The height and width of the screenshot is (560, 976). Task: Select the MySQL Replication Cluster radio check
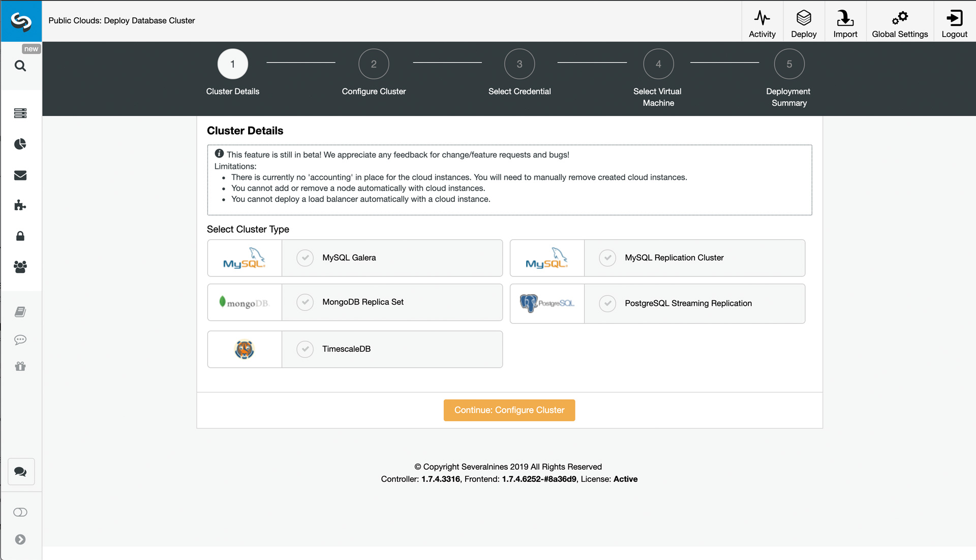click(x=607, y=258)
